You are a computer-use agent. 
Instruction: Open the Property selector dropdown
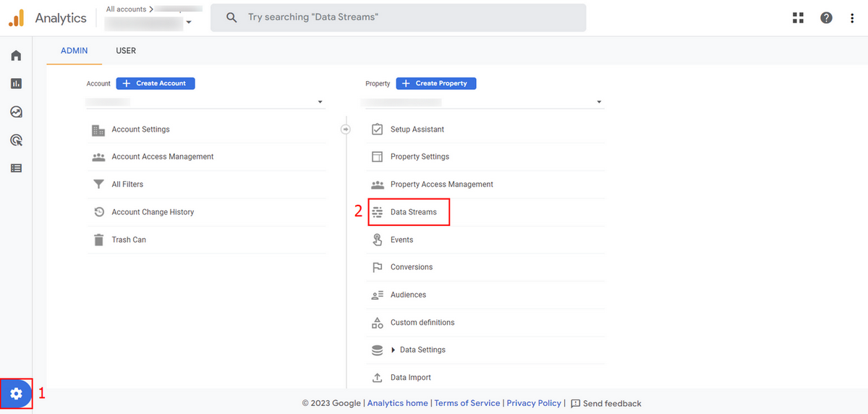485,102
